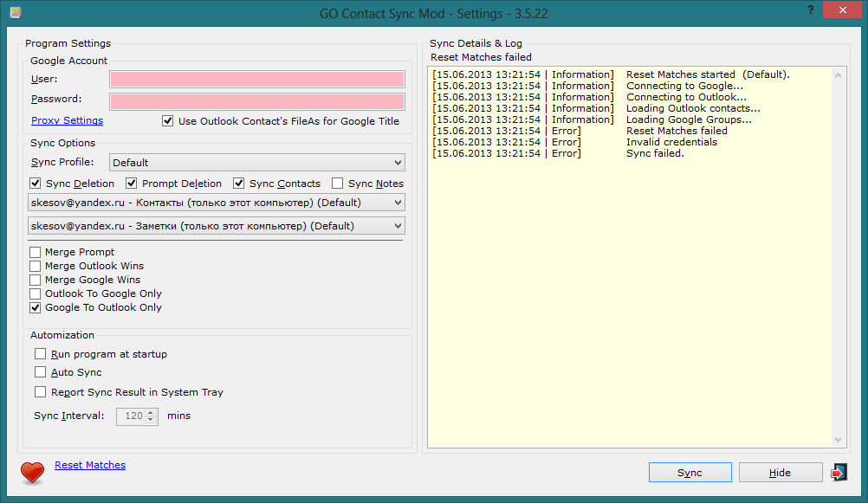Decrease the Sync Interval value
Viewport: 868px width, 503px height.
151,420
